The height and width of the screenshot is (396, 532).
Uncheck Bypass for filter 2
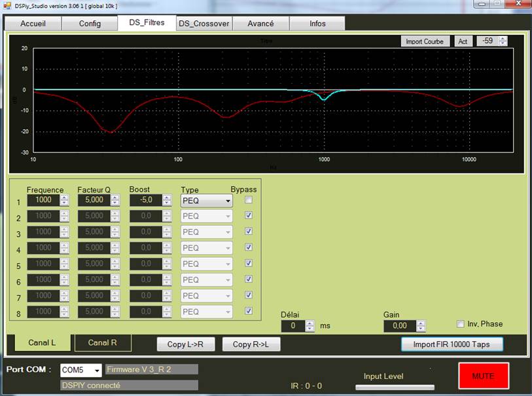pos(249,215)
